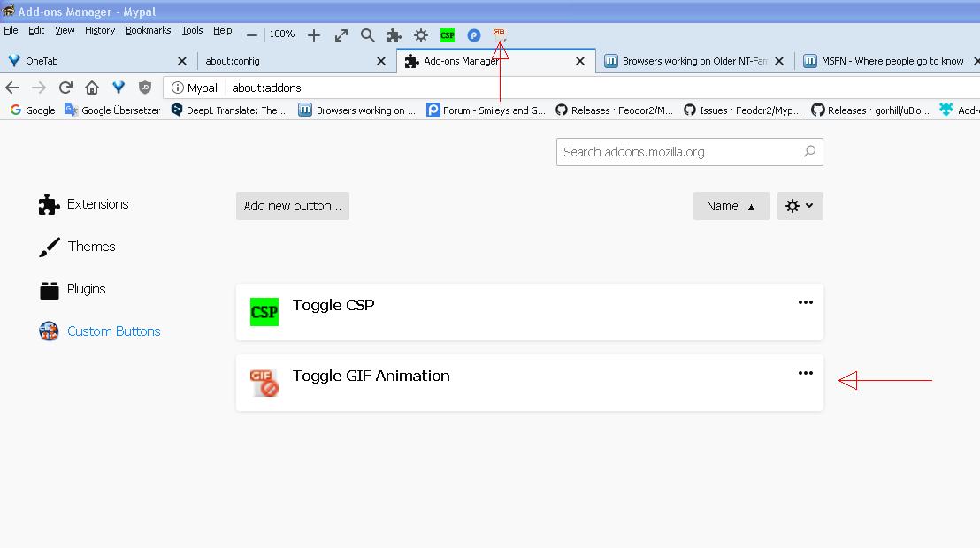Viewport: 980px width, 548px height.
Task: Click the magnifier search toolbar icon
Action: pyautogui.click(x=368, y=35)
